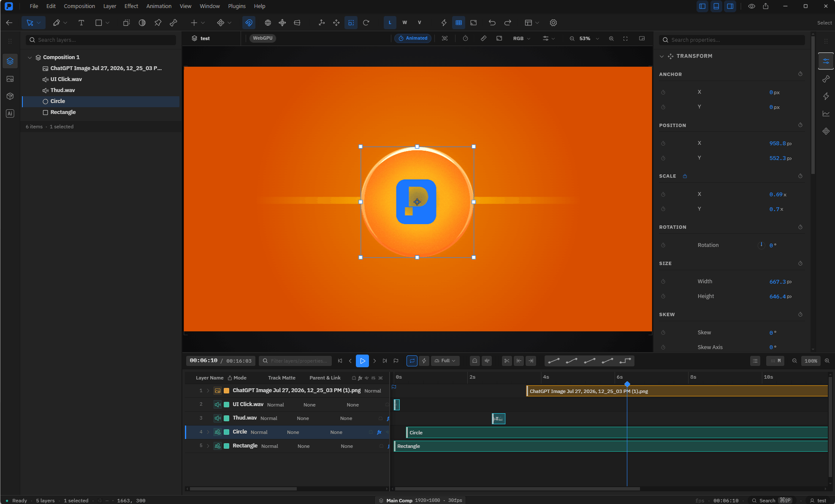
Task: Play the animation
Action: click(362, 361)
